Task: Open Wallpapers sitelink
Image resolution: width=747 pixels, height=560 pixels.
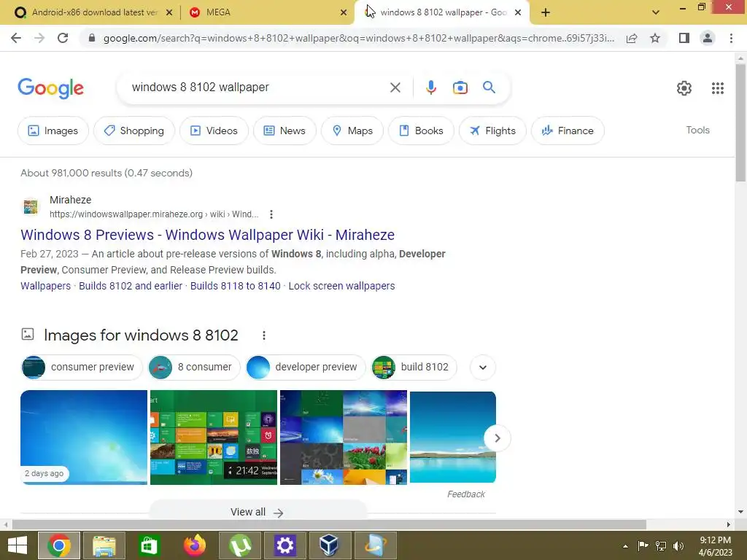Action: (x=45, y=286)
